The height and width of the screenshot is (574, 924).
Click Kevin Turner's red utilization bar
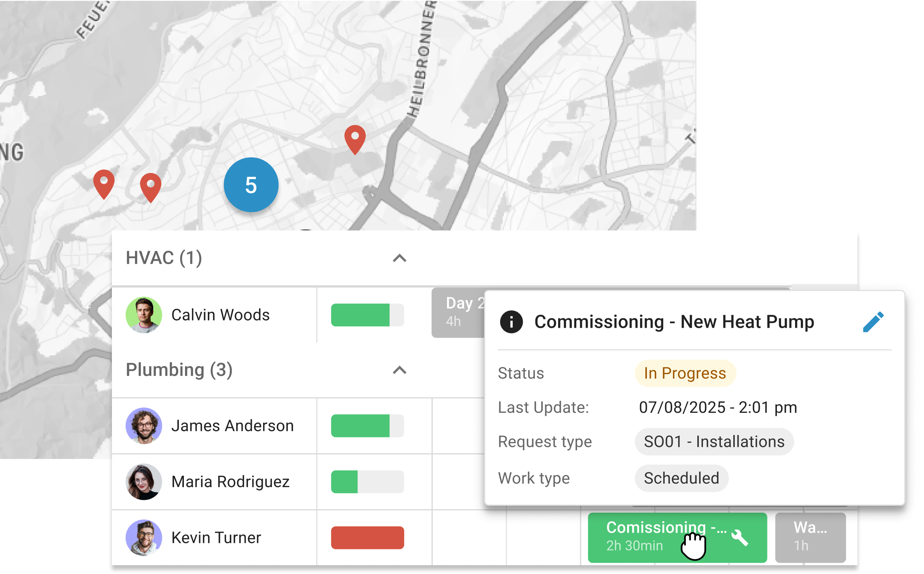click(367, 538)
